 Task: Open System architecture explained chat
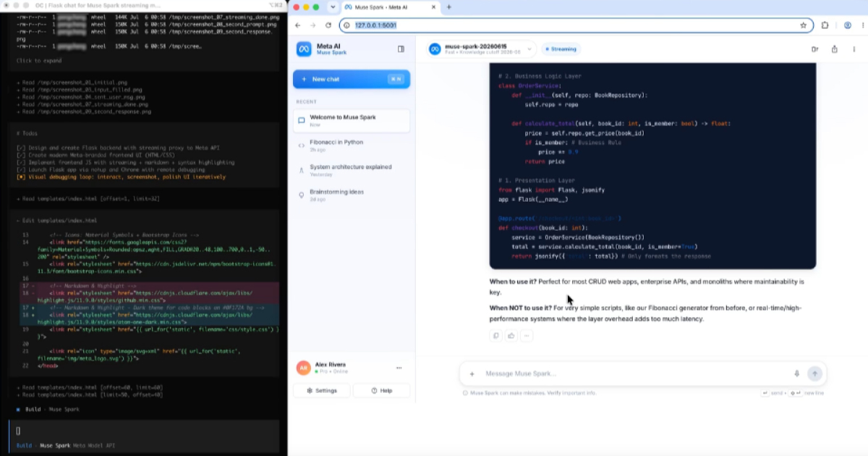coord(351,170)
